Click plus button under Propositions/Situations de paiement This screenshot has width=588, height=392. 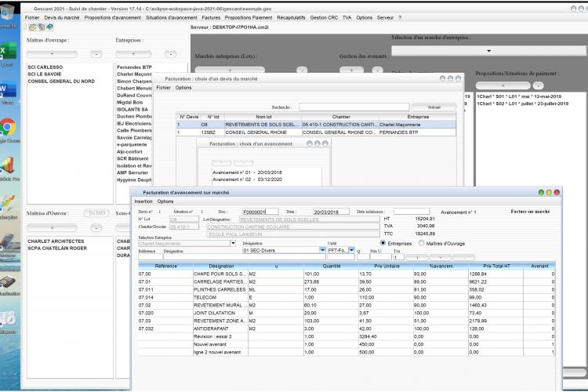503,85
